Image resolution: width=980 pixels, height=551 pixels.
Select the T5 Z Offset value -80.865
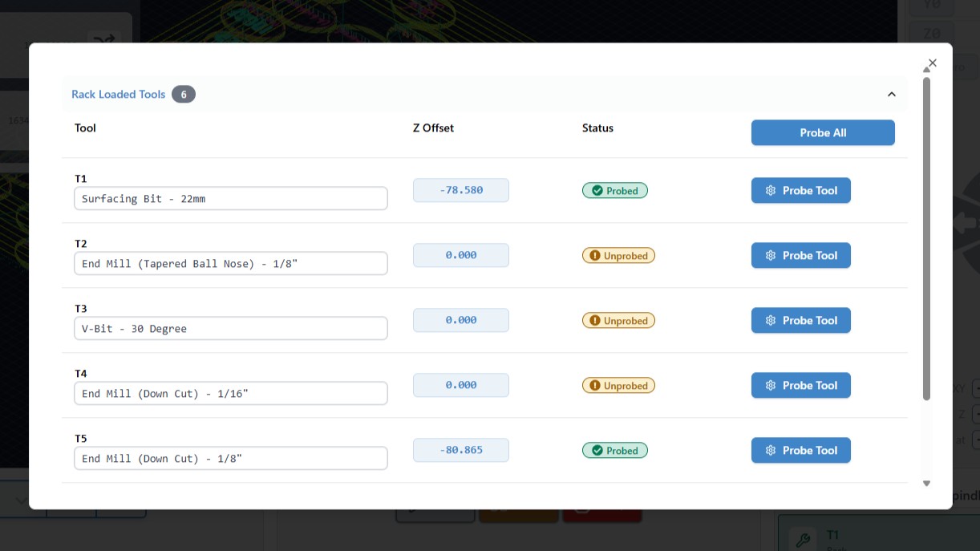click(461, 451)
